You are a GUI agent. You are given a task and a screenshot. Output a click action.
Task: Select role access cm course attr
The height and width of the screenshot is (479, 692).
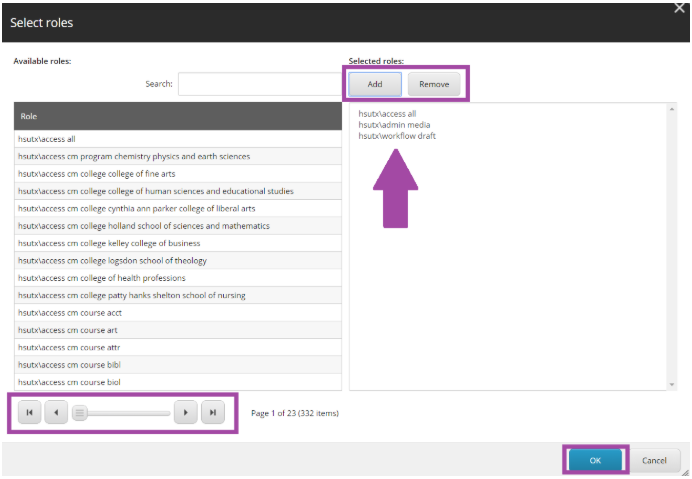[178, 347]
